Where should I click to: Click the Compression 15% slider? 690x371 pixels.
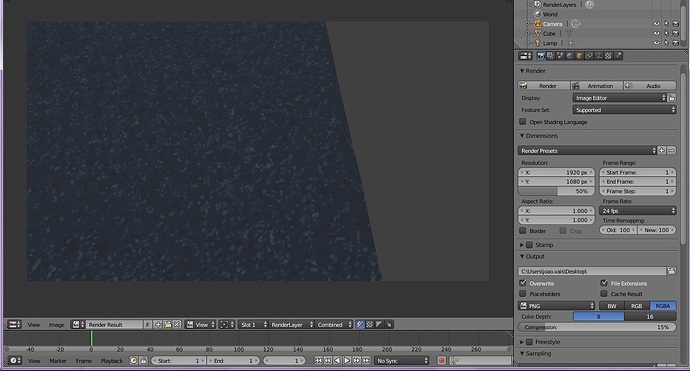pos(597,327)
